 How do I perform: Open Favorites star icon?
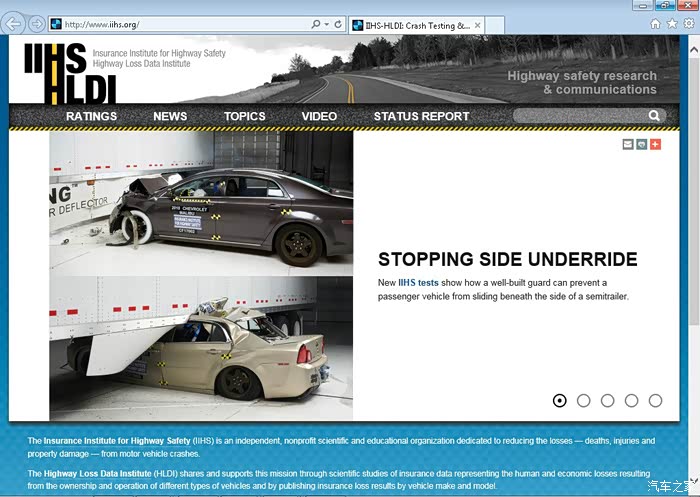(x=672, y=24)
